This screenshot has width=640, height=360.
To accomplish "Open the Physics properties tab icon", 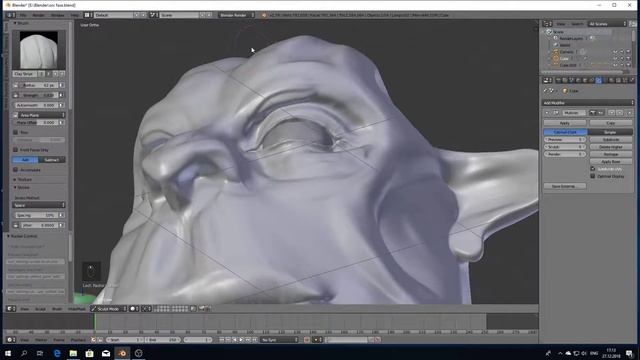I will [631, 80].
